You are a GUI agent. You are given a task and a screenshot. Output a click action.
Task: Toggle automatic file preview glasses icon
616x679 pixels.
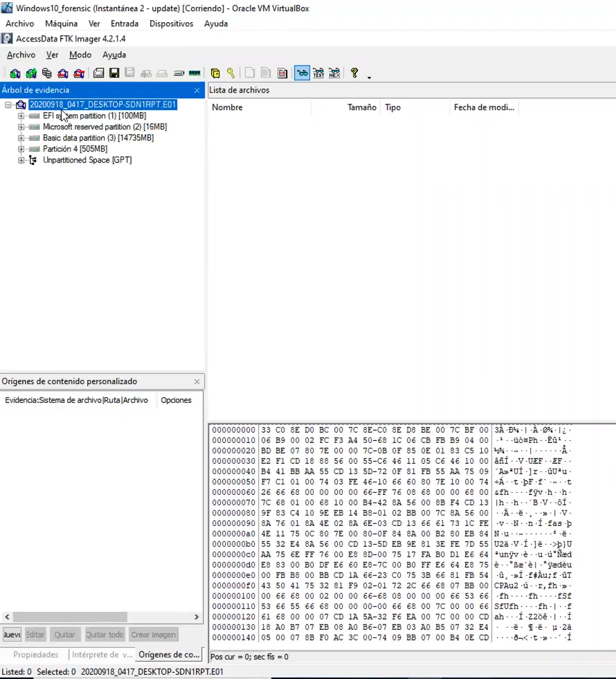(x=302, y=73)
